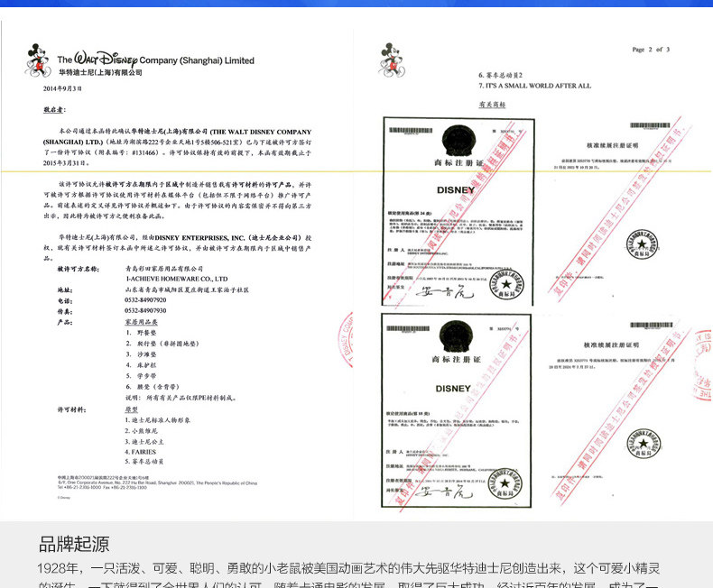
Task: Click the star seal on lower renewal certificate
Action: click(643, 443)
